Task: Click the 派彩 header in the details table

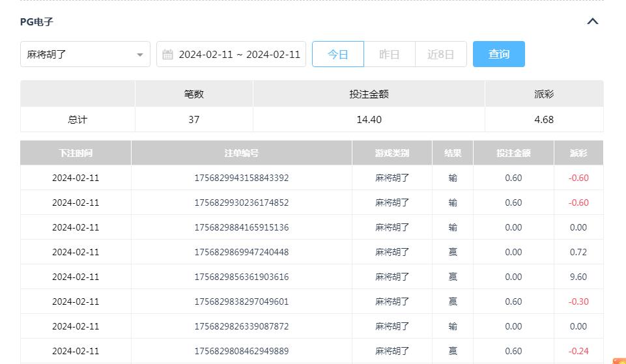Action: click(x=578, y=153)
